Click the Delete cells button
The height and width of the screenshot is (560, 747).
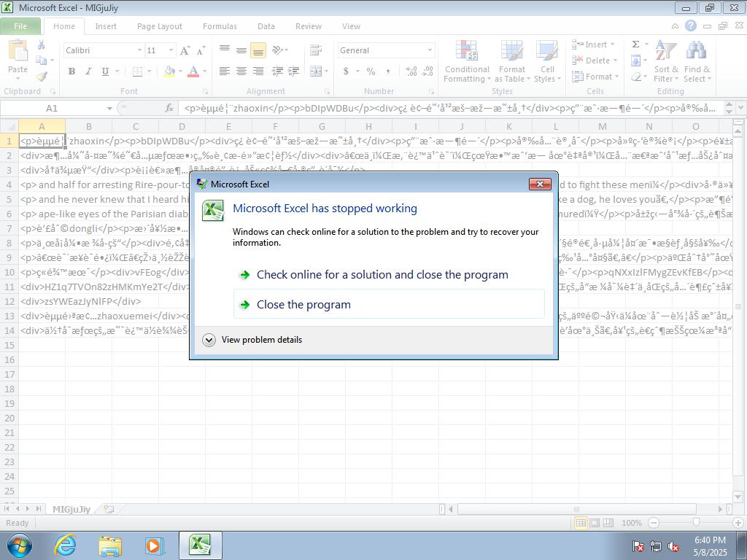tap(592, 61)
